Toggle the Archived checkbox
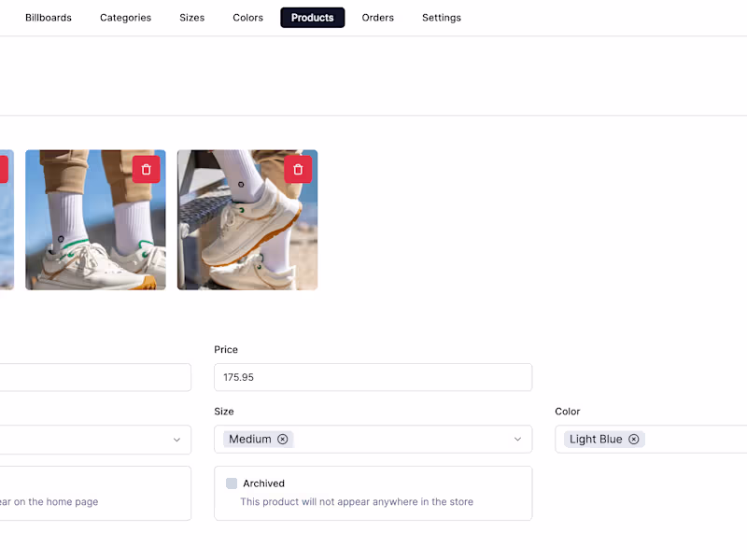Screen dimensions: 747x560 coord(231,483)
